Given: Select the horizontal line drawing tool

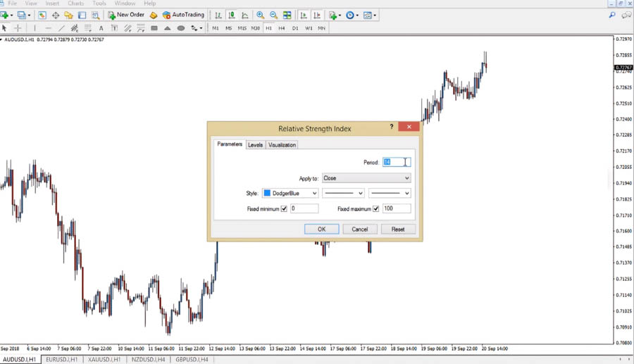Looking at the screenshot, I should [48, 28].
